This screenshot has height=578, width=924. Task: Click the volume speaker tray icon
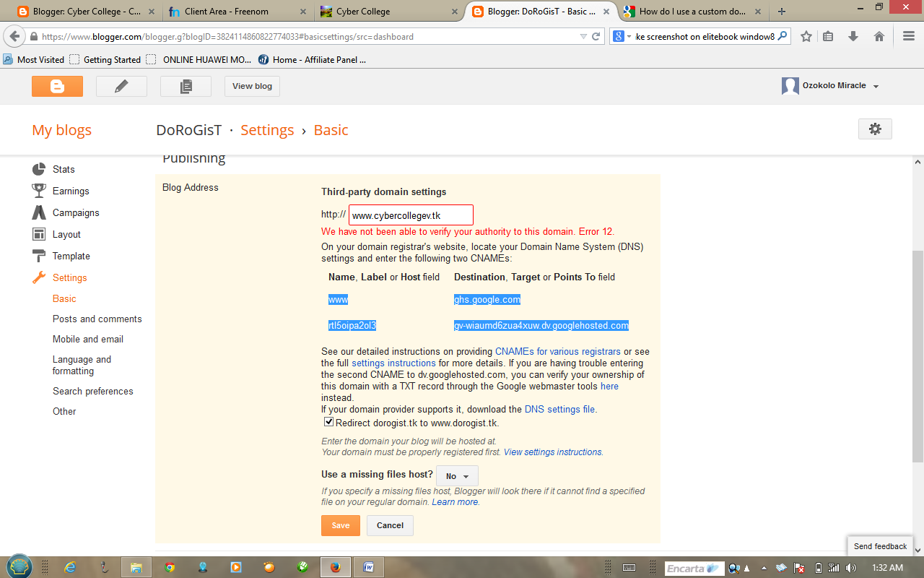coord(852,568)
